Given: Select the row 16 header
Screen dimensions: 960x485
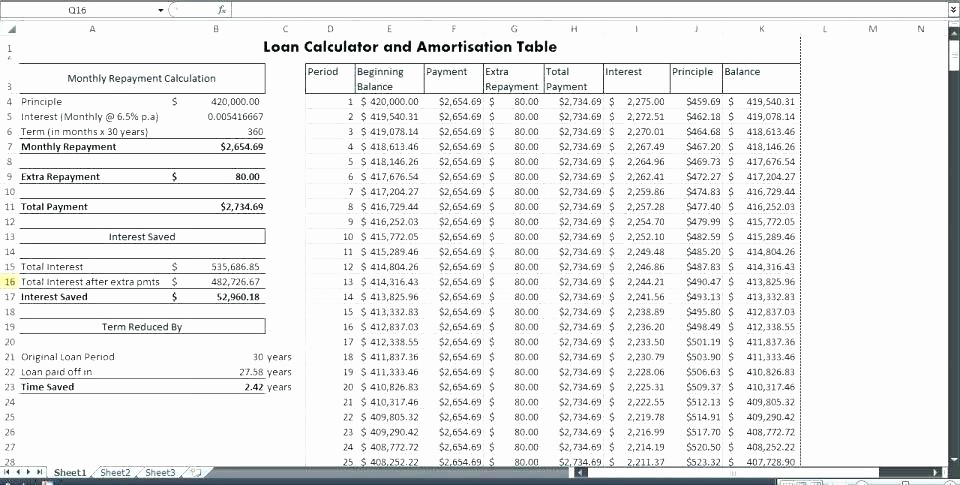Looking at the screenshot, I should 9,282.
